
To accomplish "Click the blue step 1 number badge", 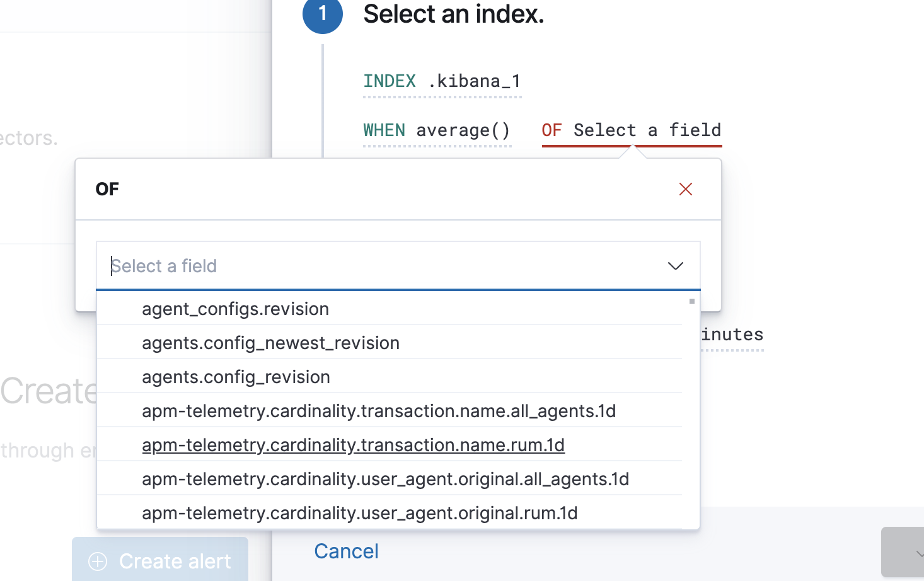I will 322,14.
